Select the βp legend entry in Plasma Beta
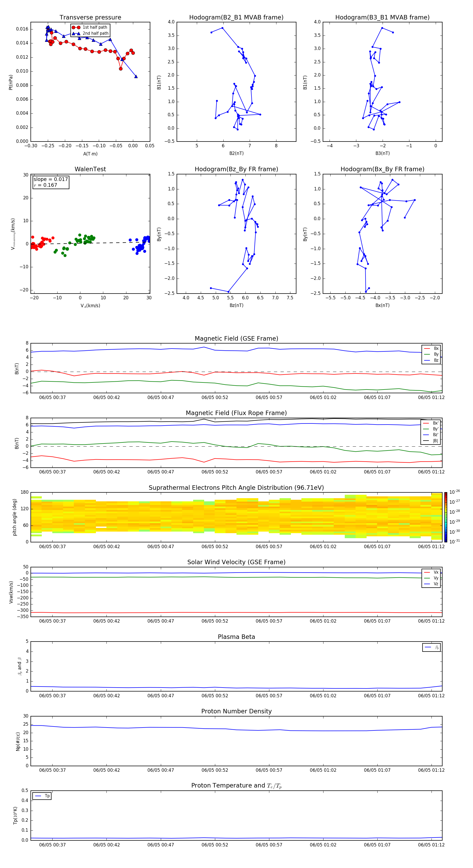The width and height of the screenshot is (473, 868). [431, 647]
